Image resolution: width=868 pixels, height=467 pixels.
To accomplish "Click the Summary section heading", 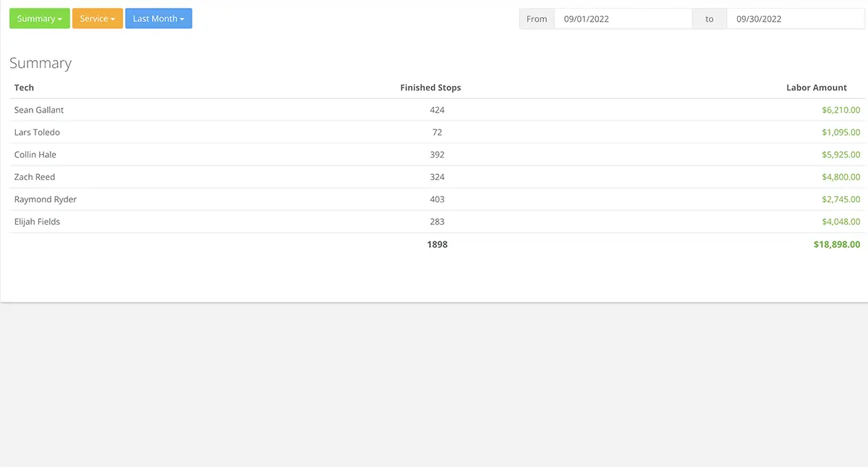I will [x=41, y=63].
